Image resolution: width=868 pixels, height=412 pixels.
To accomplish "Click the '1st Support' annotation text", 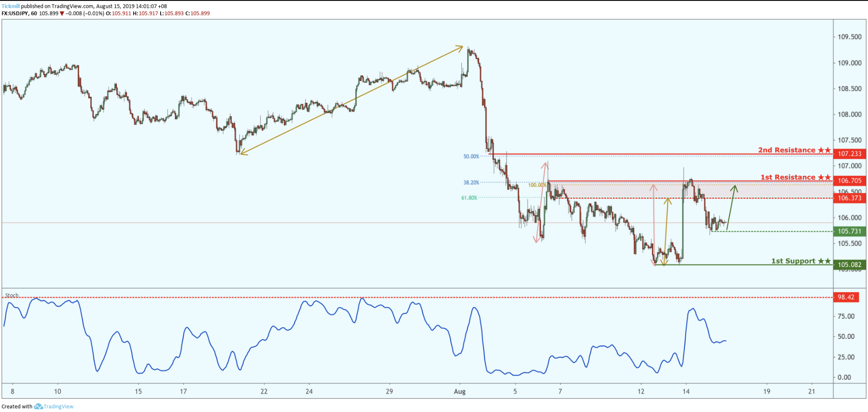I will coord(793,261).
